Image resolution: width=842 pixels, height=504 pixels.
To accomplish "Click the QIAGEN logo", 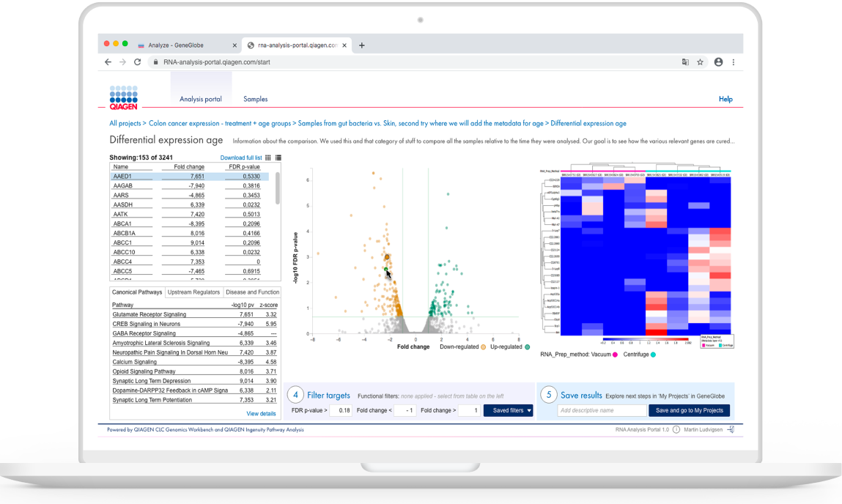I will 123,98.
